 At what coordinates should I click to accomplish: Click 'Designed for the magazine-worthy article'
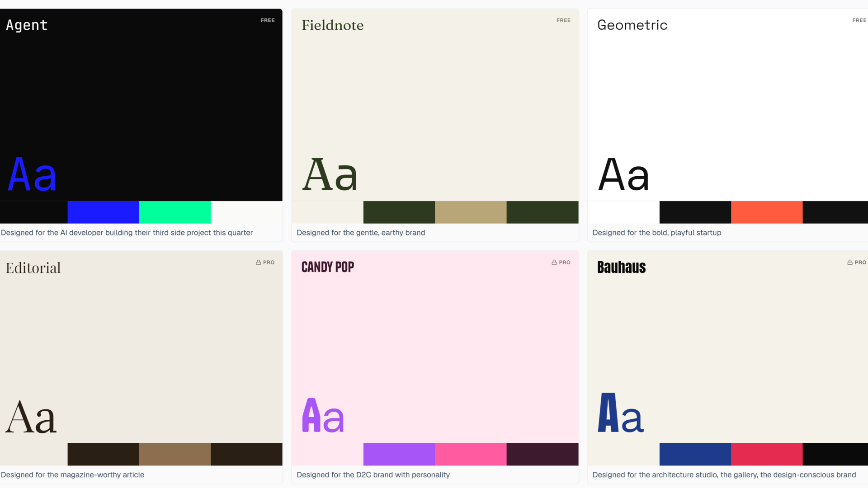point(72,475)
